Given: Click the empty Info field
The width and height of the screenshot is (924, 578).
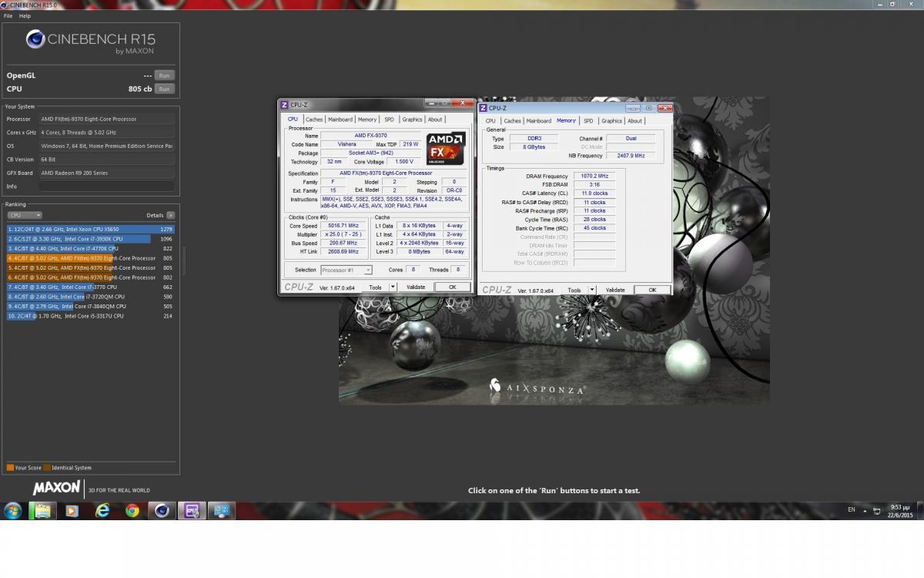Looking at the screenshot, I should click(107, 187).
